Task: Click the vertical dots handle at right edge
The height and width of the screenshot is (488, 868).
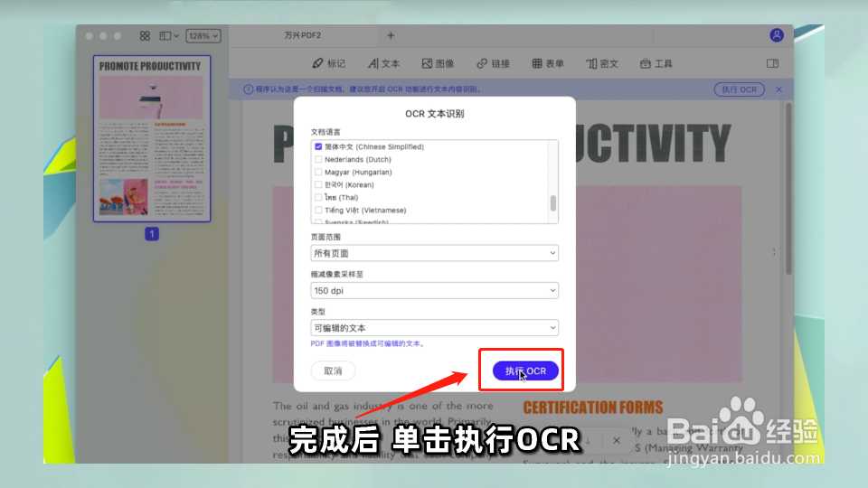Action: (x=774, y=252)
